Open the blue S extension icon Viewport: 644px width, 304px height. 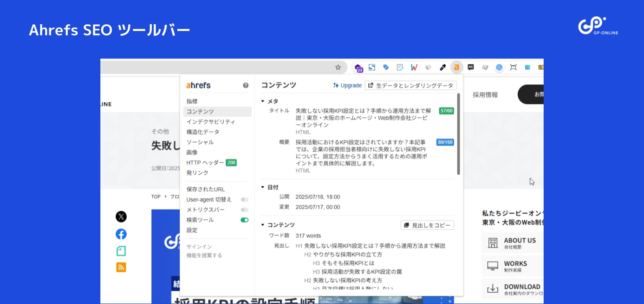click(x=372, y=67)
